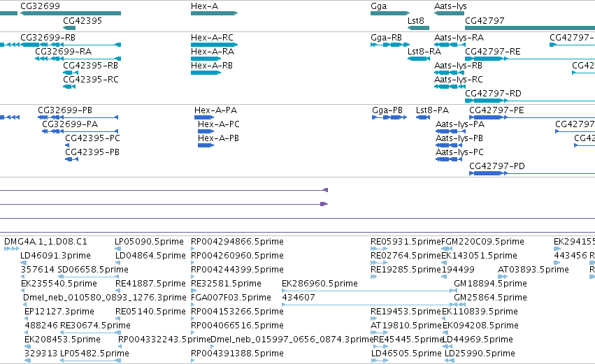Select RP004391388.5prime EST

[237, 354]
